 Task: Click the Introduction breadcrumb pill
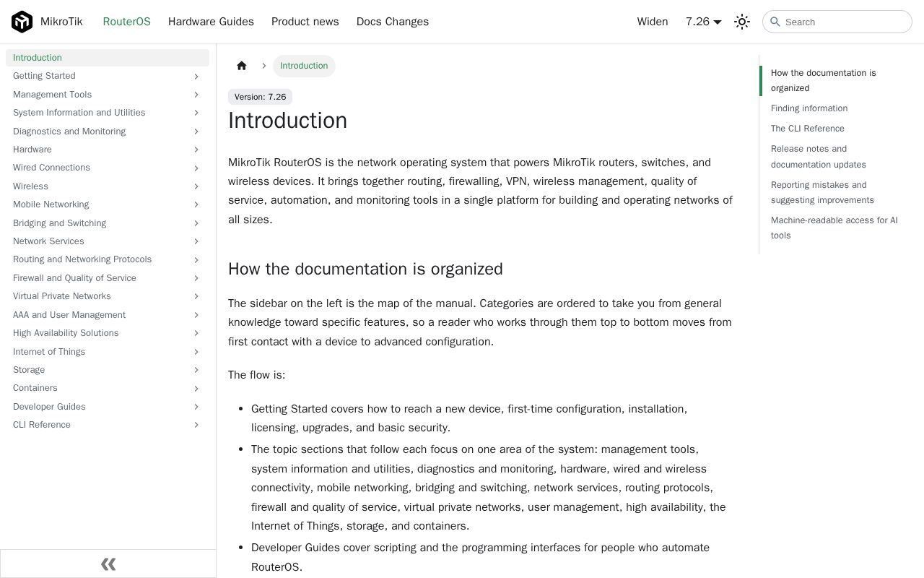[304, 66]
